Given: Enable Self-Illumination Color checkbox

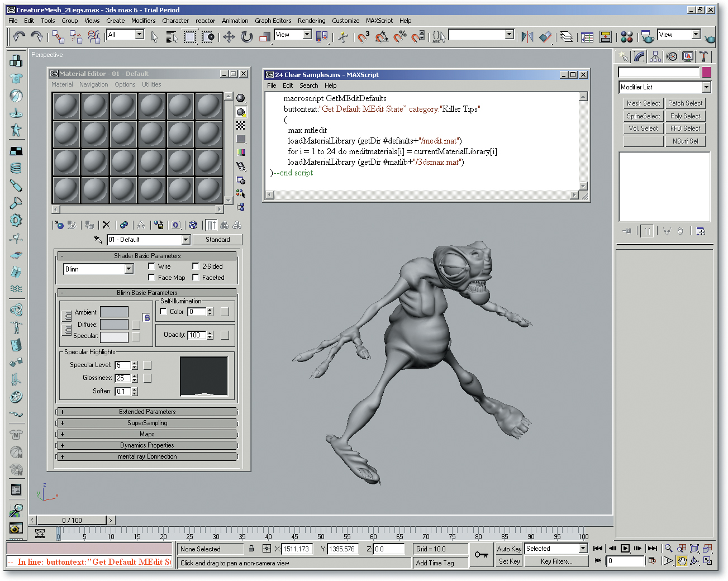Looking at the screenshot, I should pos(163,312).
